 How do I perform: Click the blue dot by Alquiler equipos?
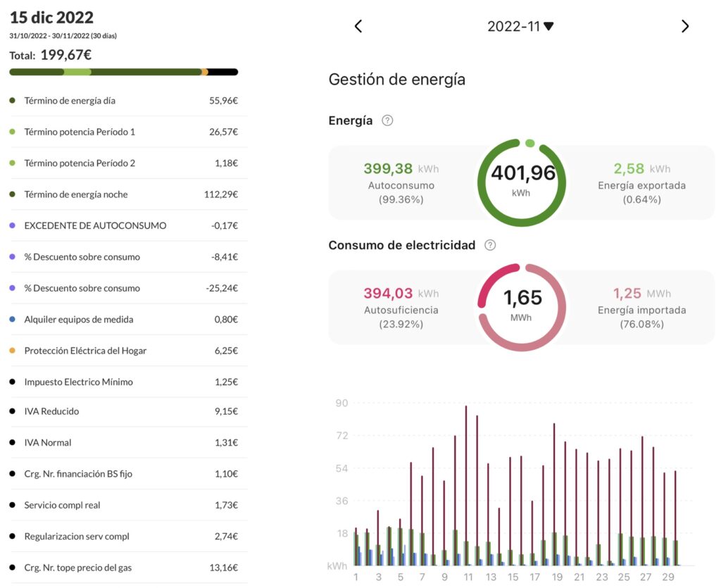click(x=13, y=320)
